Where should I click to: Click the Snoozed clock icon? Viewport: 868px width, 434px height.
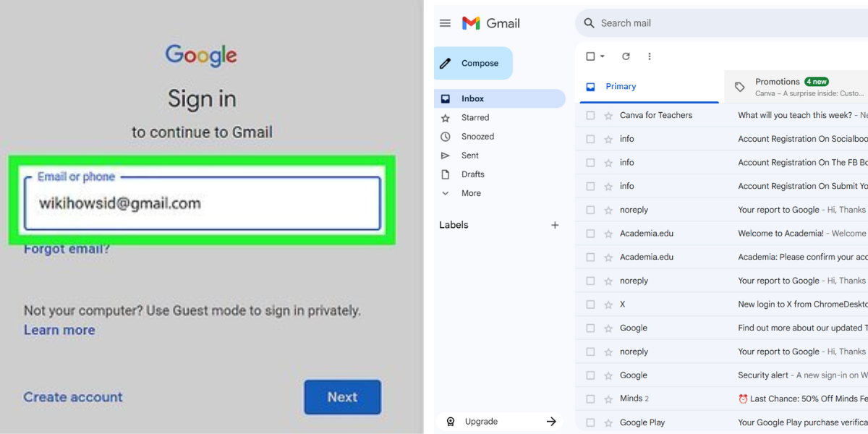pyautogui.click(x=446, y=137)
